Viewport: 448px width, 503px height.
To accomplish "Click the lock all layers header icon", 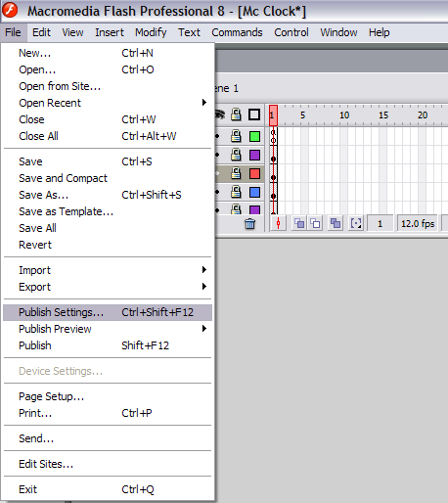I will pyautogui.click(x=236, y=114).
